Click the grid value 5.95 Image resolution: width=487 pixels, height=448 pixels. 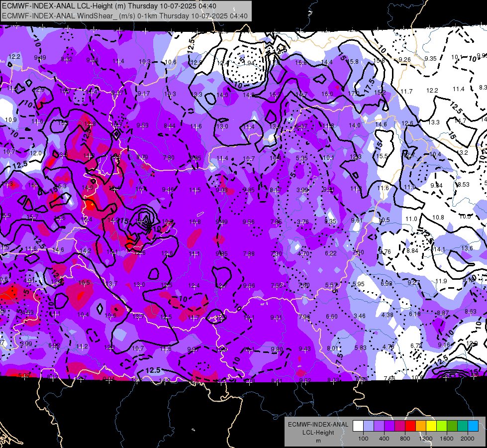pyautogui.click(x=359, y=284)
